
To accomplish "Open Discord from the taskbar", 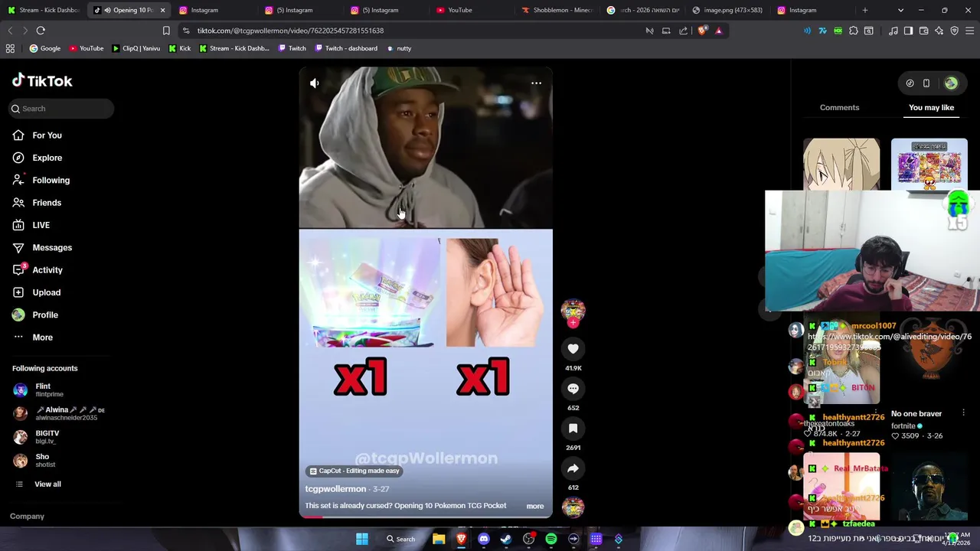I will click(x=483, y=539).
